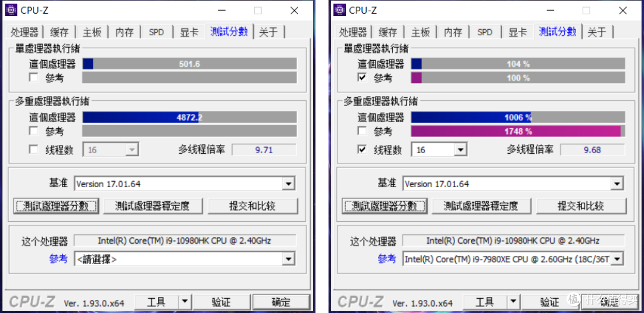Open 工具 dropdown arrow in left window
The image size is (644, 313).
point(185,302)
